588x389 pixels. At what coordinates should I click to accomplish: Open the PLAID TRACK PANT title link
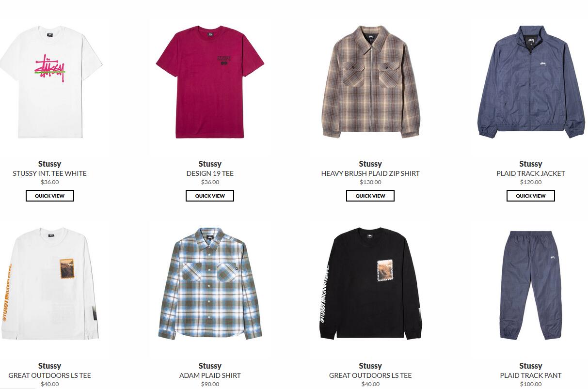[531, 375]
